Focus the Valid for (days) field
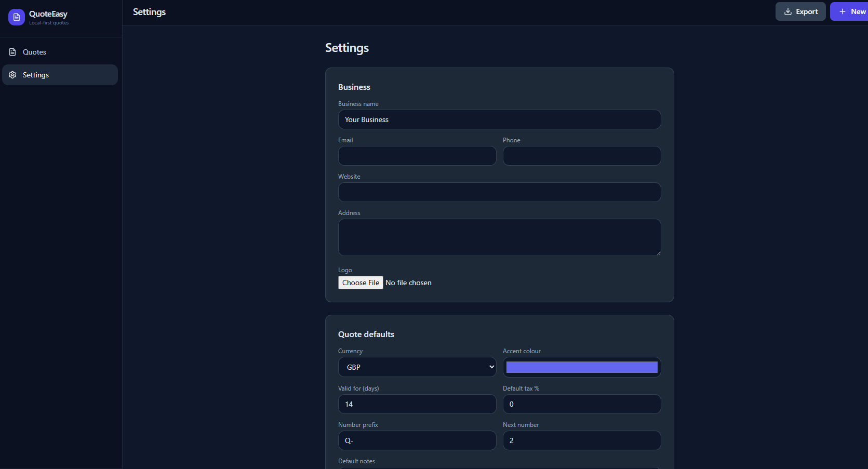 (x=417, y=404)
